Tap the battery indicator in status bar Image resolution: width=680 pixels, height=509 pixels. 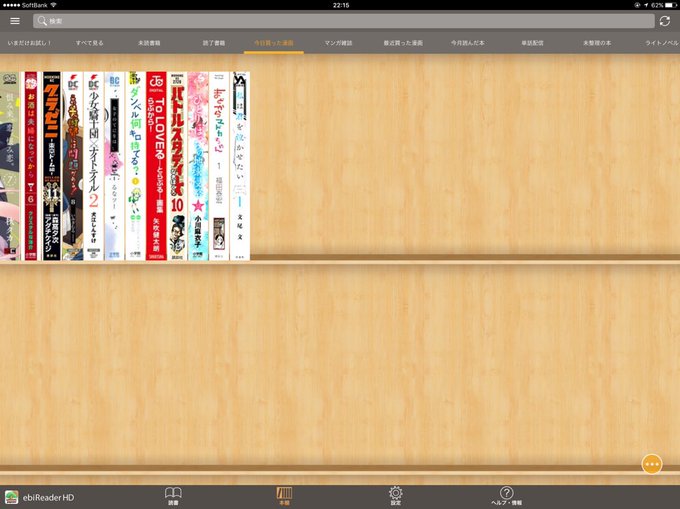point(670,5)
